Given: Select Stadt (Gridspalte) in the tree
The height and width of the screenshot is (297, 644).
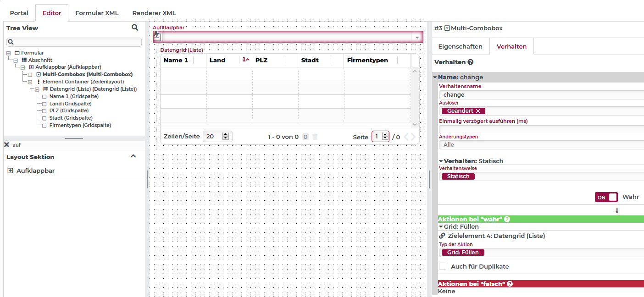Looking at the screenshot, I should tap(71, 118).
